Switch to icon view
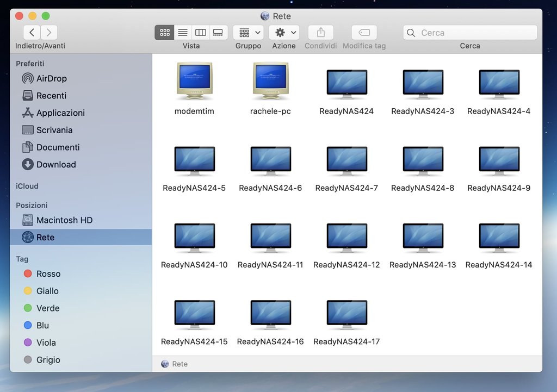This screenshot has height=392, width=557. [164, 33]
